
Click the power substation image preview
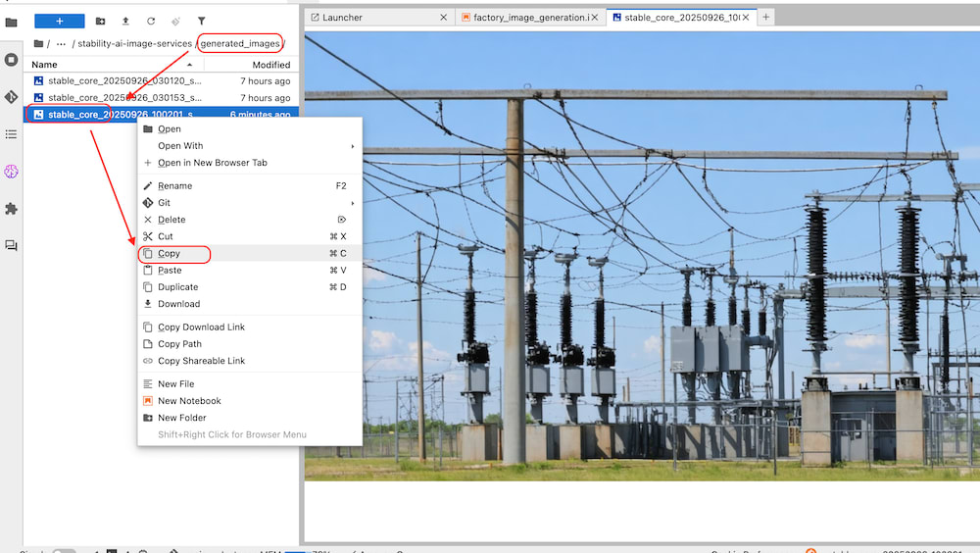coord(642,256)
